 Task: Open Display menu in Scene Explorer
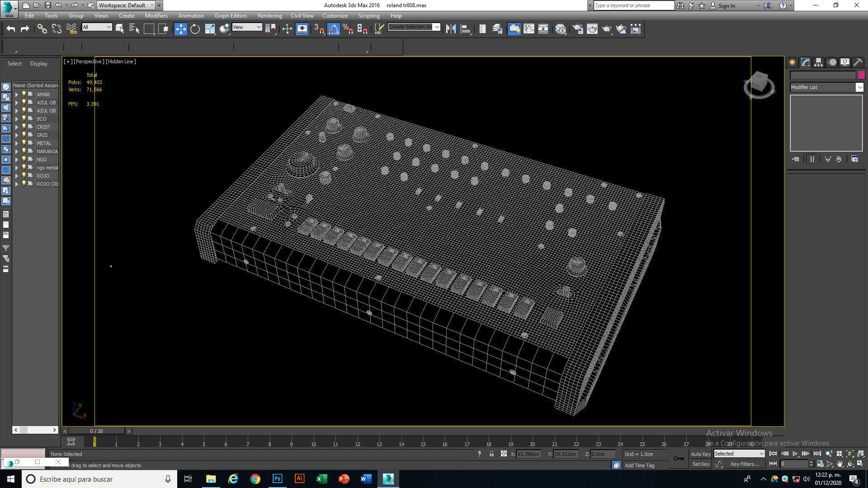click(38, 64)
